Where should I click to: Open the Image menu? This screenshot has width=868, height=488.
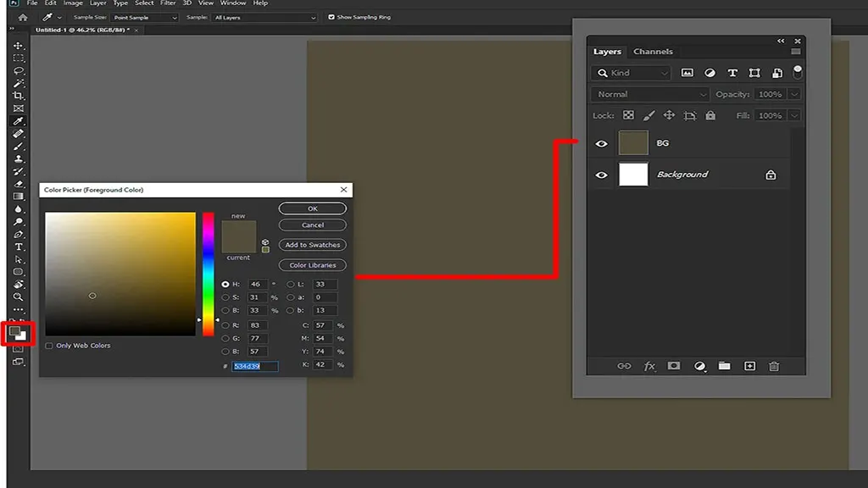(73, 3)
